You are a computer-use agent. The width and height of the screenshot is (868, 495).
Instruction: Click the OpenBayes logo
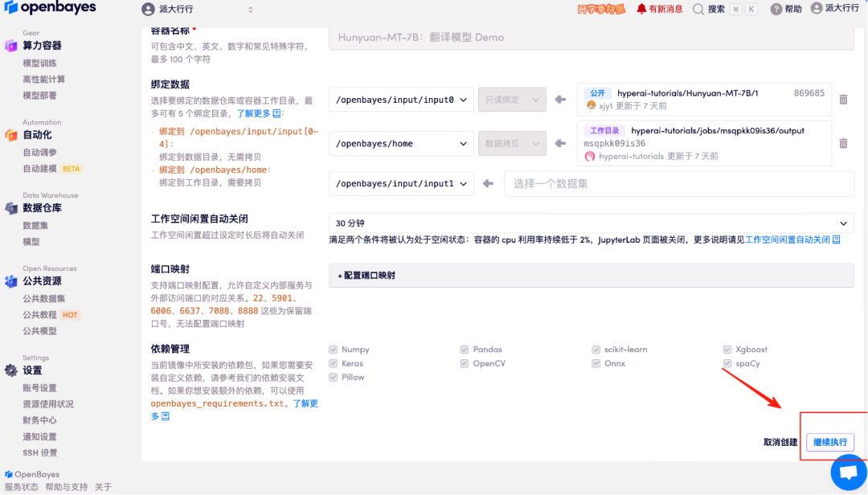coord(48,8)
